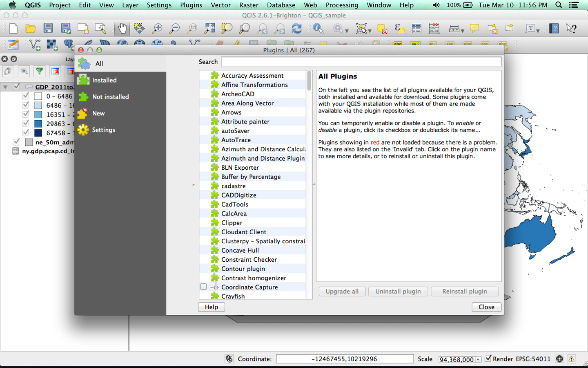
Task: Click the Upgrade all button
Action: point(342,291)
